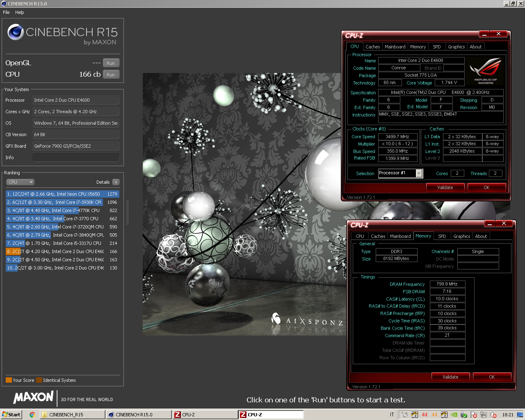The height and width of the screenshot is (420, 525).
Task: Click the jet plane tray icon
Action: 404,415
